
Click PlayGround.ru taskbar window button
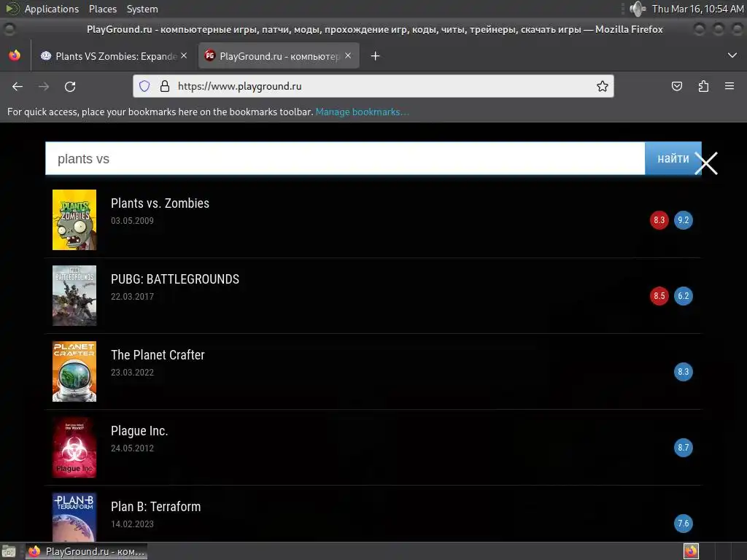[86, 551]
